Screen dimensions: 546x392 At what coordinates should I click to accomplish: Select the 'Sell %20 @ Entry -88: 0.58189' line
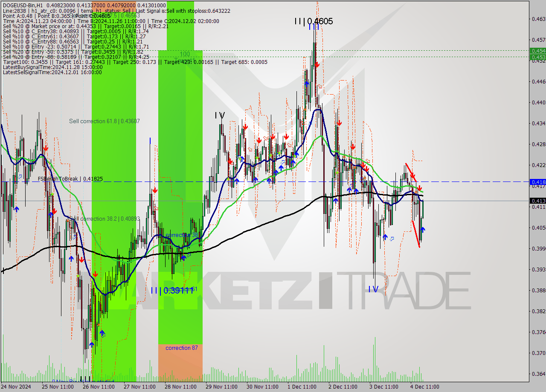coord(76,57)
